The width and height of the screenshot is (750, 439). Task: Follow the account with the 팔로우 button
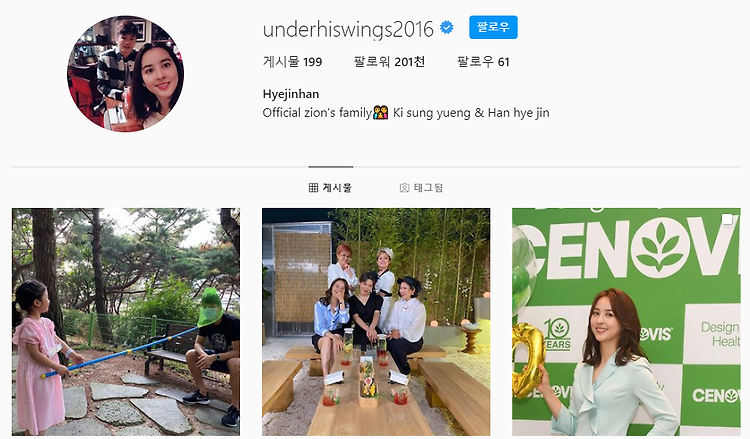493,28
